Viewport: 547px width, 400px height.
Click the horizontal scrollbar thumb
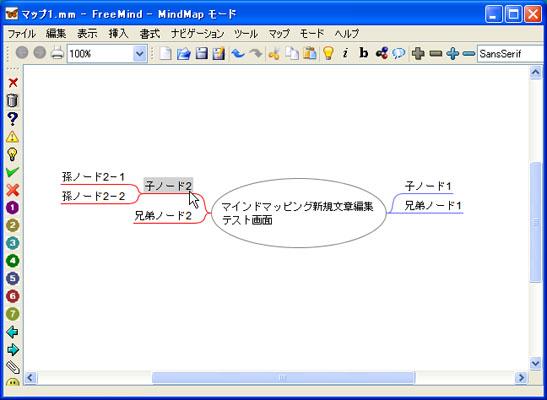(283, 378)
